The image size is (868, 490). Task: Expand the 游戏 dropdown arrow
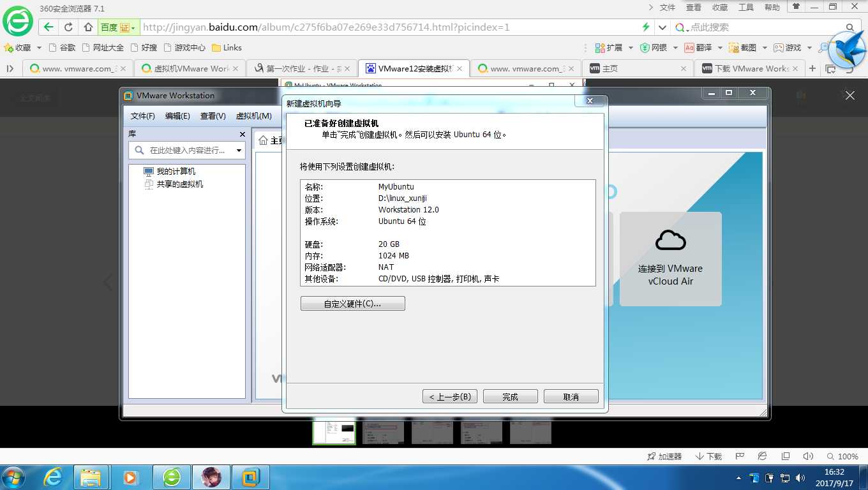[x=809, y=48]
